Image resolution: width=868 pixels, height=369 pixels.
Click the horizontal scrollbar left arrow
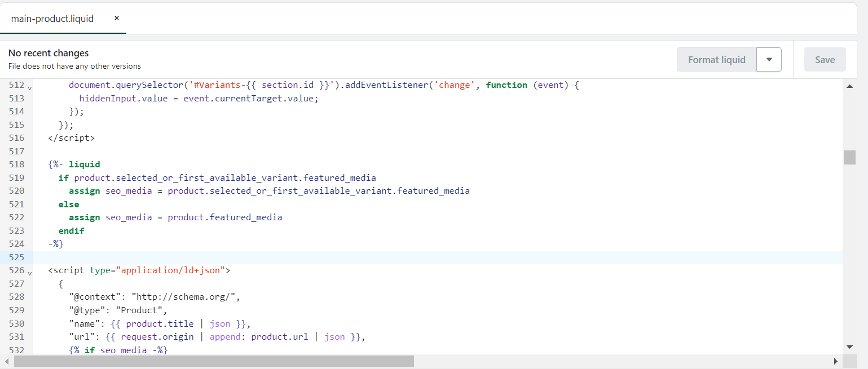tap(7, 361)
